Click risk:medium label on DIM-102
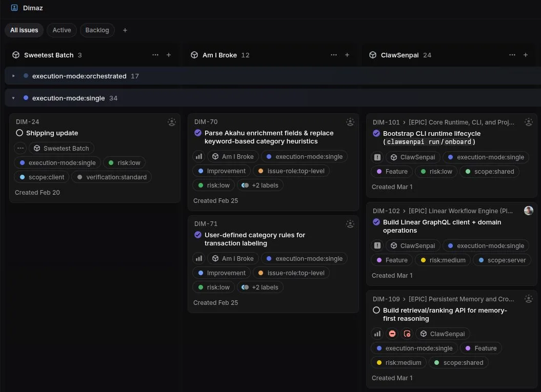Image resolution: width=541 pixels, height=392 pixels. coord(443,260)
